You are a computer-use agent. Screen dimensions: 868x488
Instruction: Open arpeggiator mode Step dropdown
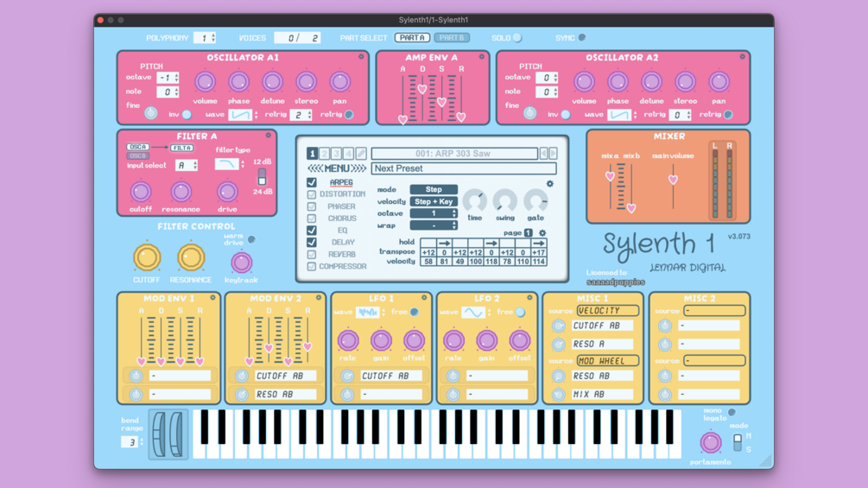[x=434, y=189]
